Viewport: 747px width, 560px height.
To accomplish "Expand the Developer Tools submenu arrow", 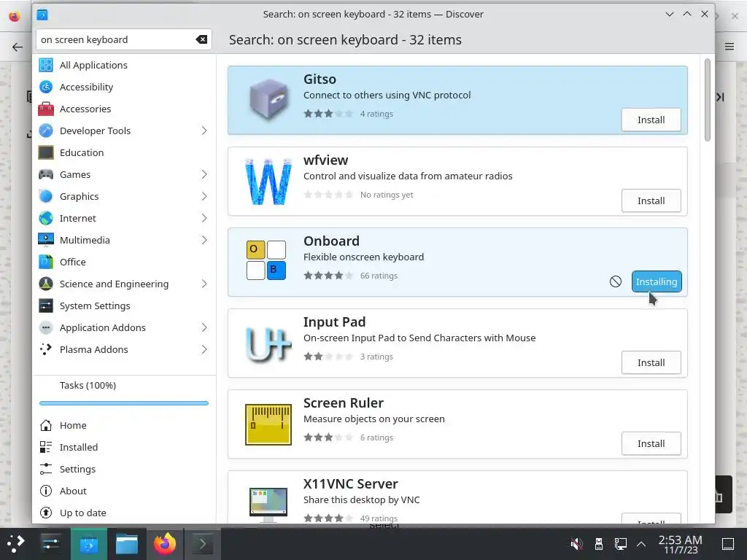I will point(204,131).
